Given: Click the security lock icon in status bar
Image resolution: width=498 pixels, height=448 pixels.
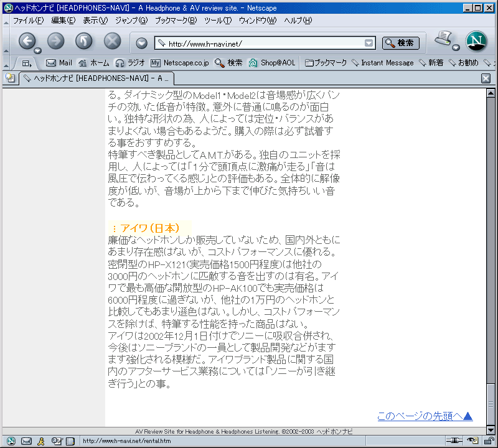Looking at the screenshot, I should pyautogui.click(x=489, y=441).
